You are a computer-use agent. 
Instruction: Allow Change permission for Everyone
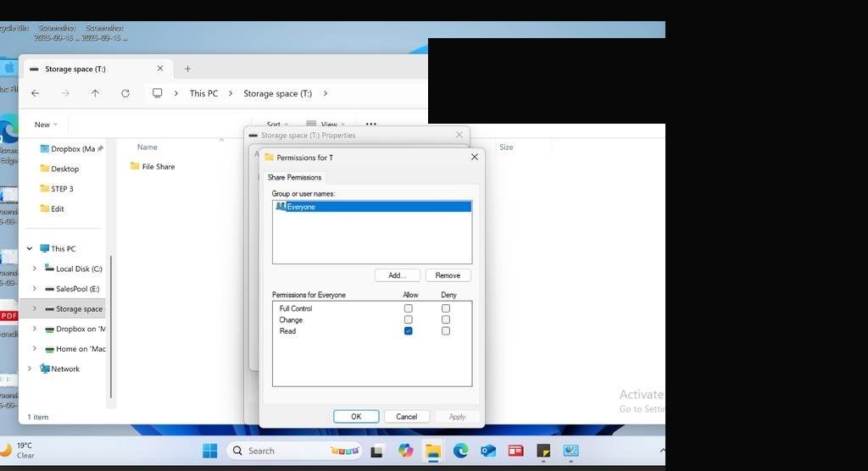tap(408, 320)
